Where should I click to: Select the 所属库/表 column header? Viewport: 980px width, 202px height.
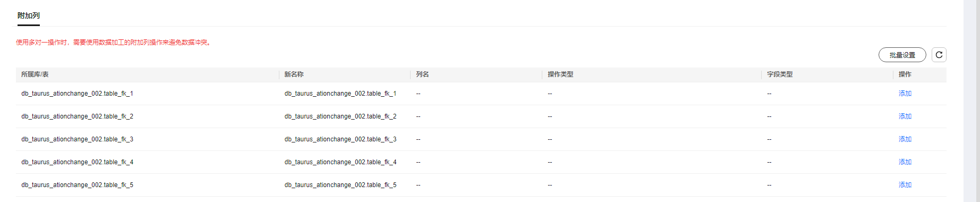35,74
